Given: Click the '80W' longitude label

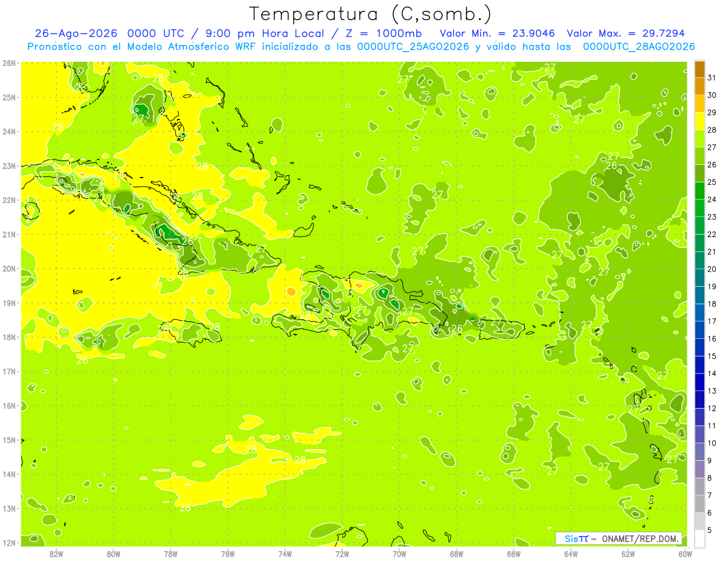Looking at the screenshot, I should 113,554.
